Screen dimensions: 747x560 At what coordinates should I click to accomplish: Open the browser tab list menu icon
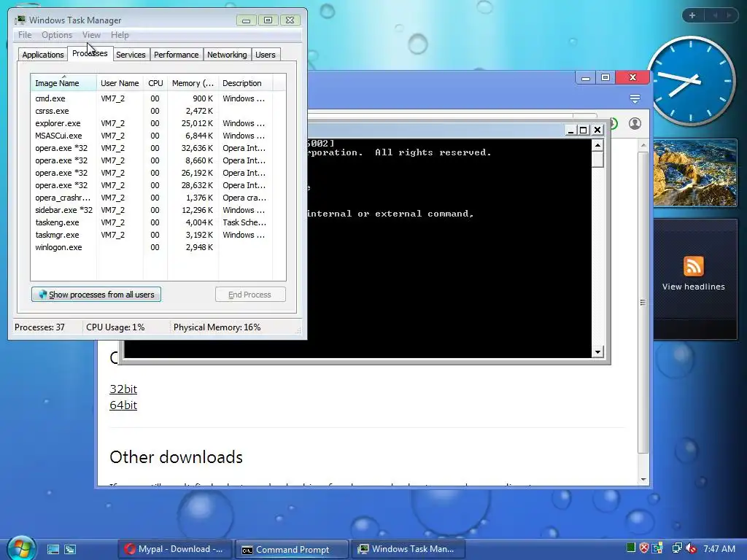tap(635, 98)
